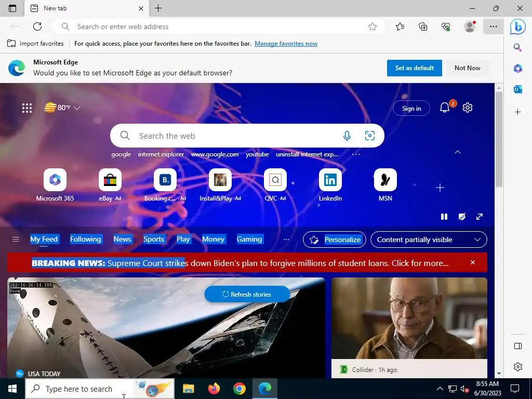Switch to the Play tab
532x399 pixels.
(x=183, y=239)
